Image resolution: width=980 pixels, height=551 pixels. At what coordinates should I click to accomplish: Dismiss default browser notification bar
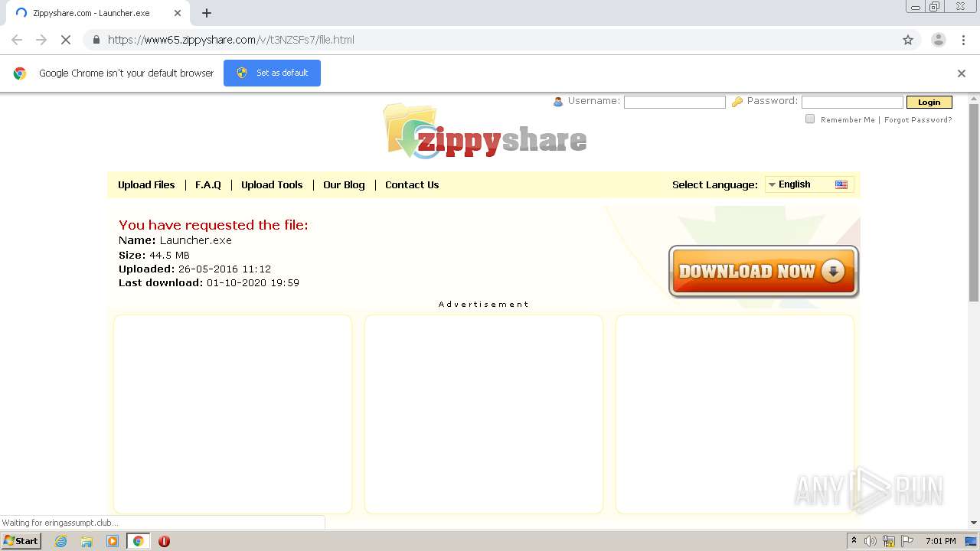point(962,73)
